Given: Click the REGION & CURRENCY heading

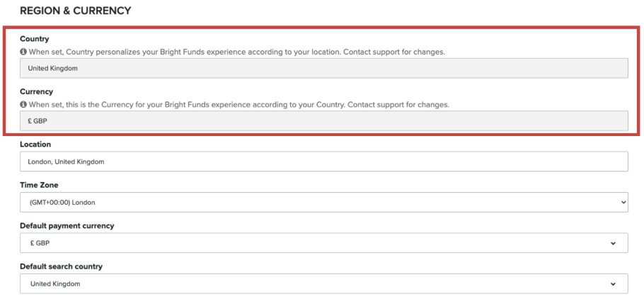Looking at the screenshot, I should pos(75,11).
